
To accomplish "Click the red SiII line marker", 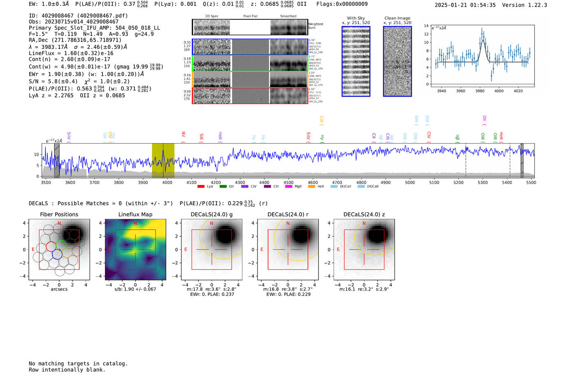I will pyautogui.click(x=202, y=138).
